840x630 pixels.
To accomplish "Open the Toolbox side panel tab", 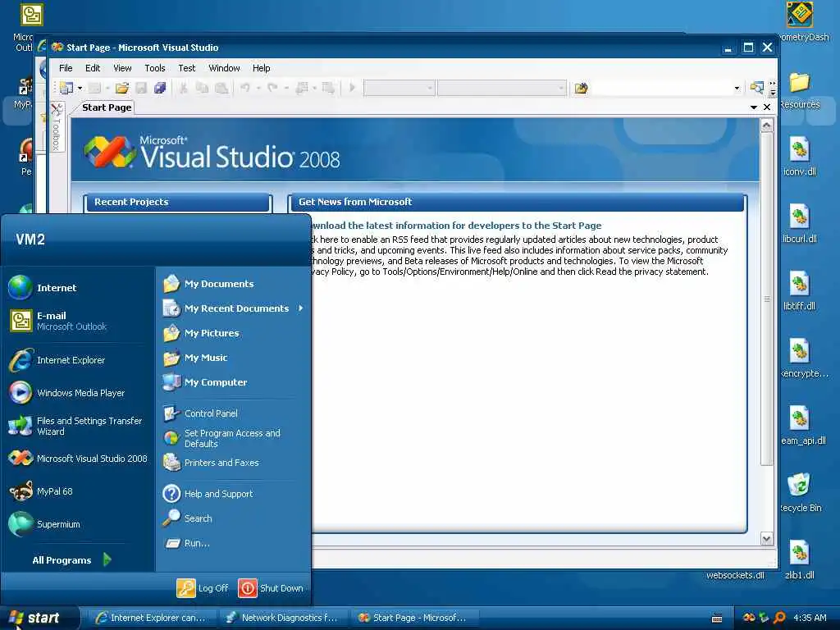I will (x=57, y=127).
